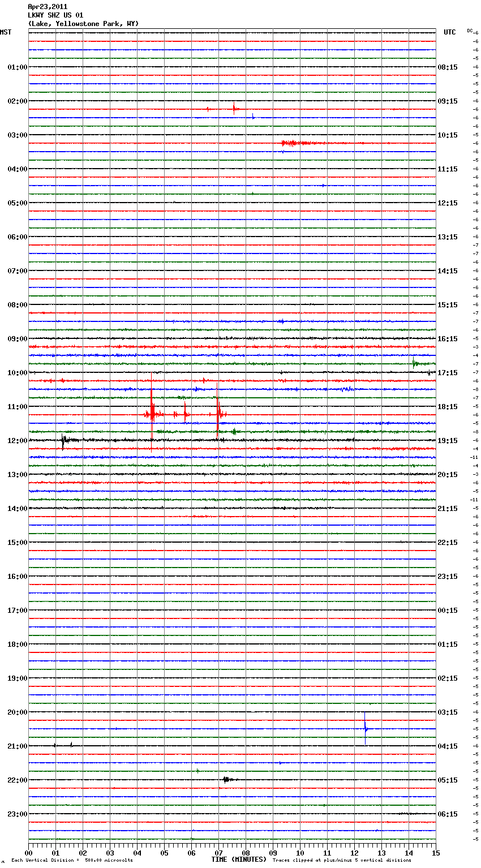The image size is (481, 868).
Task: Select the 02:00 MST time label
Action: click(x=17, y=101)
